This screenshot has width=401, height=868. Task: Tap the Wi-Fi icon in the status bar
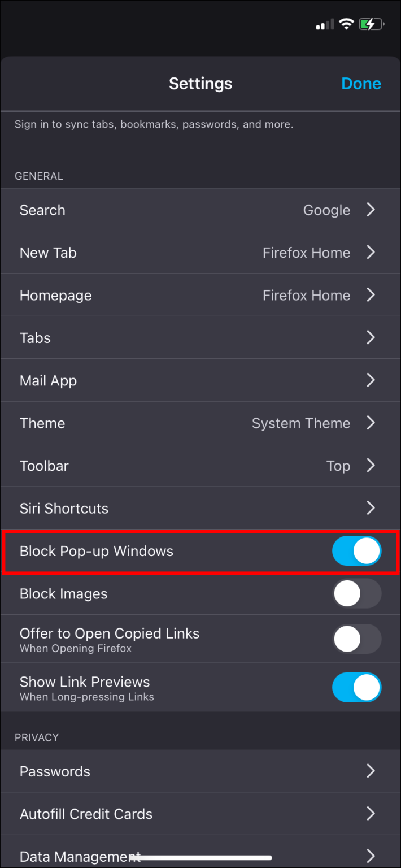(346, 24)
